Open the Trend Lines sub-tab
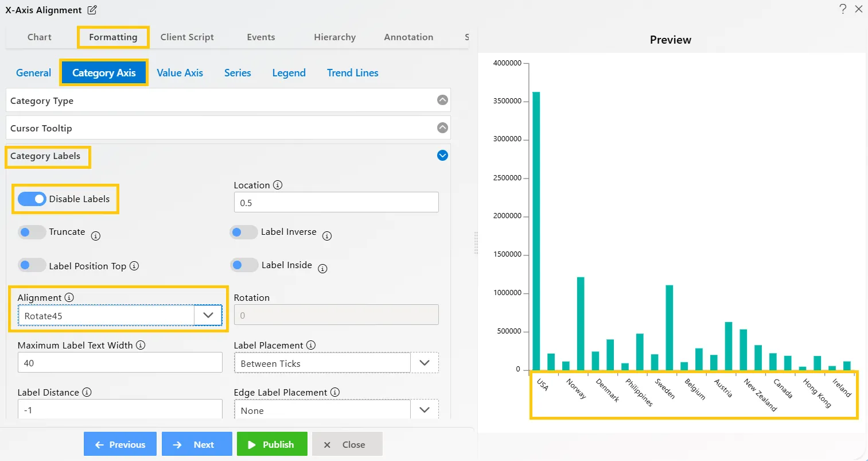The height and width of the screenshot is (461, 868). [x=352, y=73]
